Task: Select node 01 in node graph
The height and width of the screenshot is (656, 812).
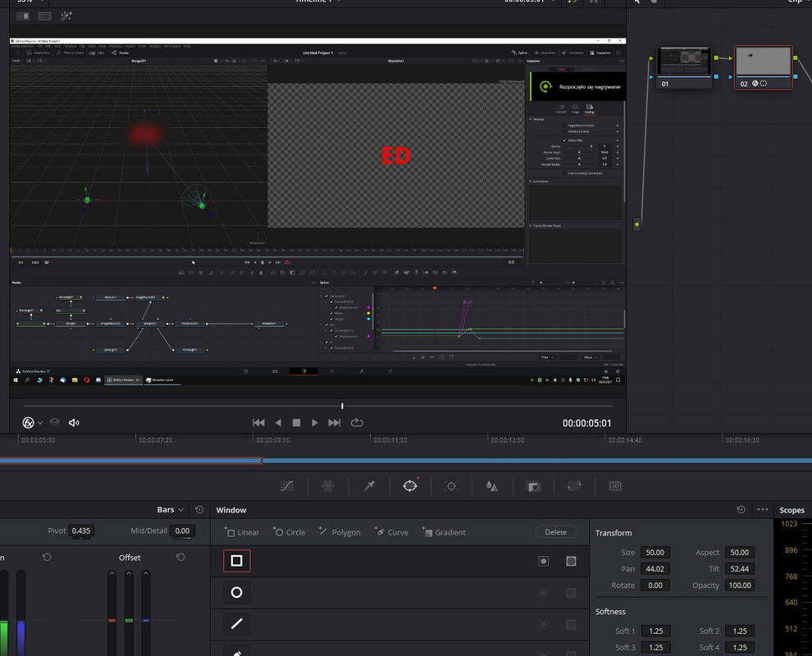Action: pos(683,68)
